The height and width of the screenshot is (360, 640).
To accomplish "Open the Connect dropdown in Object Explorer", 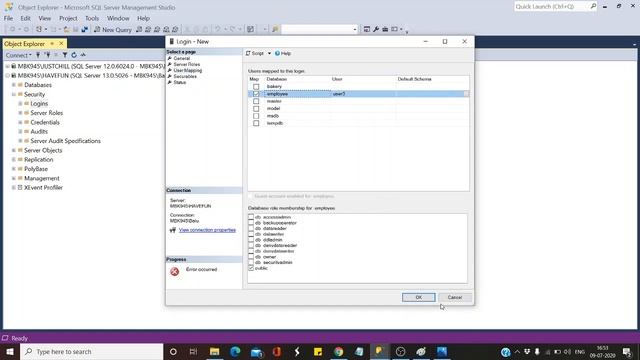I will 19,55.
